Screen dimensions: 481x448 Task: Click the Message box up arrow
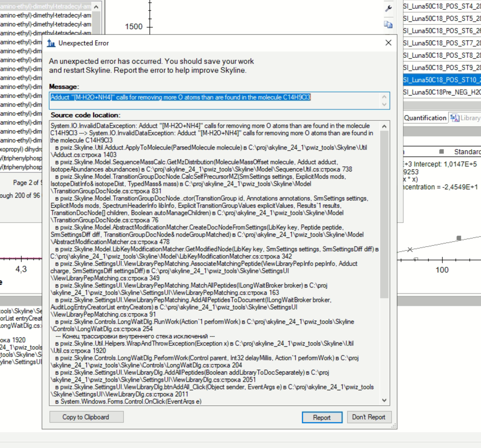click(385, 97)
